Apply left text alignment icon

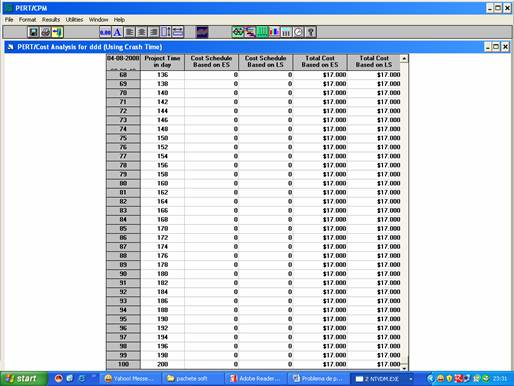(129, 32)
